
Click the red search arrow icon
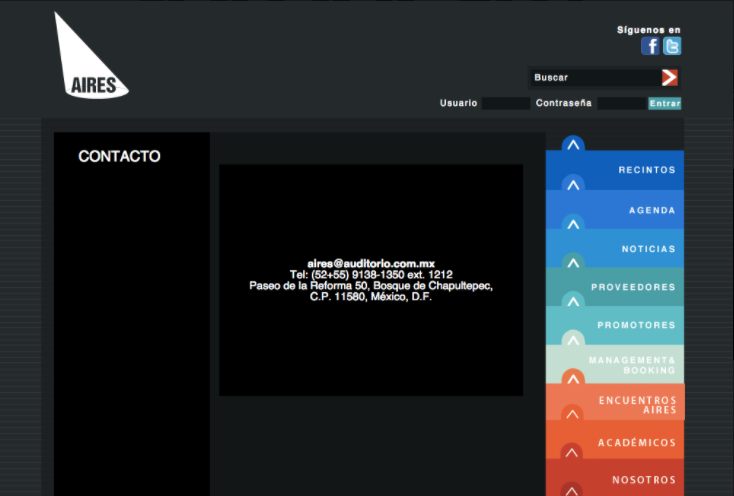669,77
